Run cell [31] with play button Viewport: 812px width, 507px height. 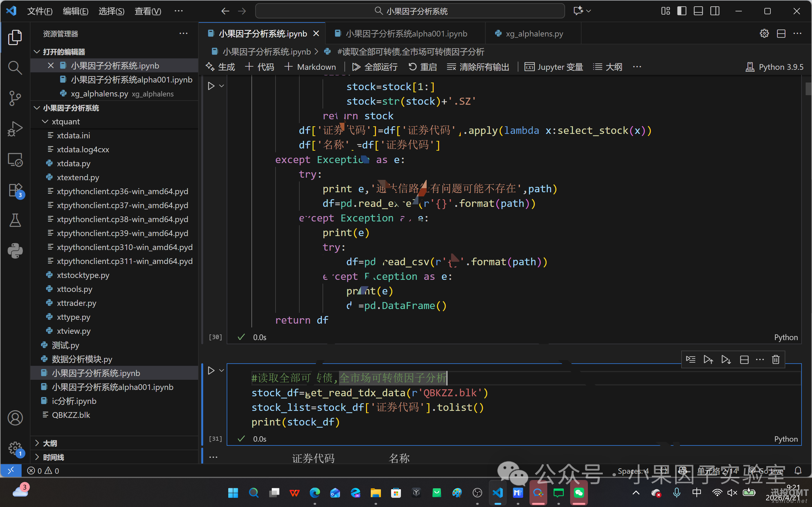211,371
